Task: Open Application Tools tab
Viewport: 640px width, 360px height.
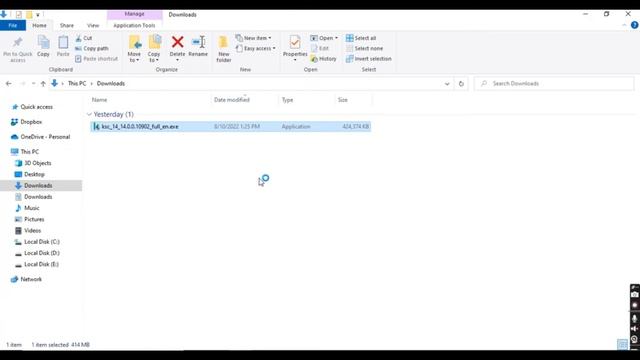Action: point(134,25)
